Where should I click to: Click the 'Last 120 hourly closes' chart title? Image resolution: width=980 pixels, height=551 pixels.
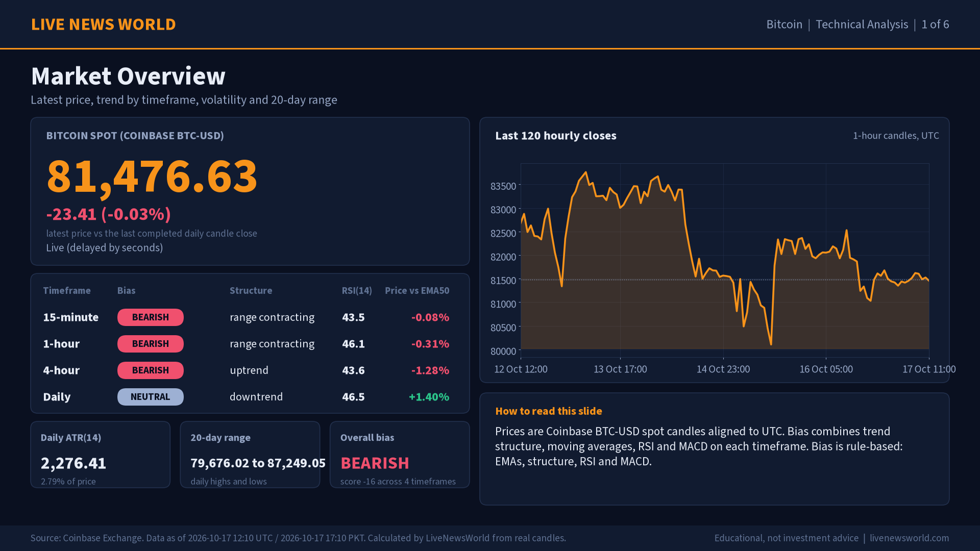pos(556,136)
